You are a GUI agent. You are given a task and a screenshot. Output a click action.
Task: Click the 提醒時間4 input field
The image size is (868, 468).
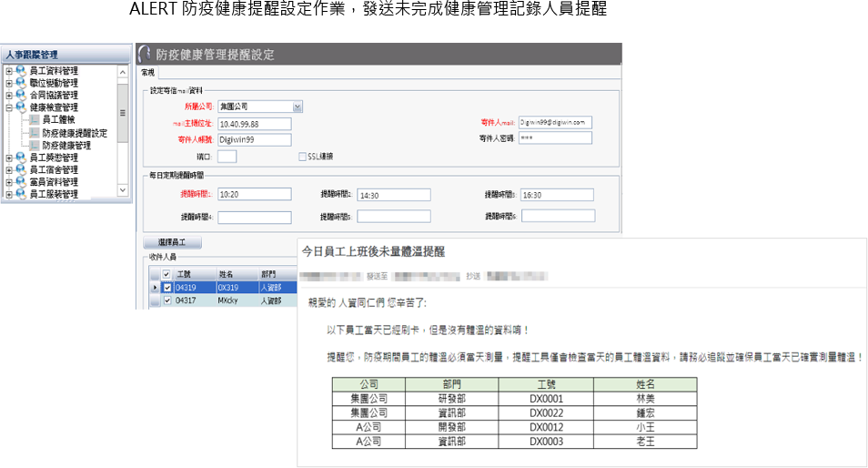[254, 218]
